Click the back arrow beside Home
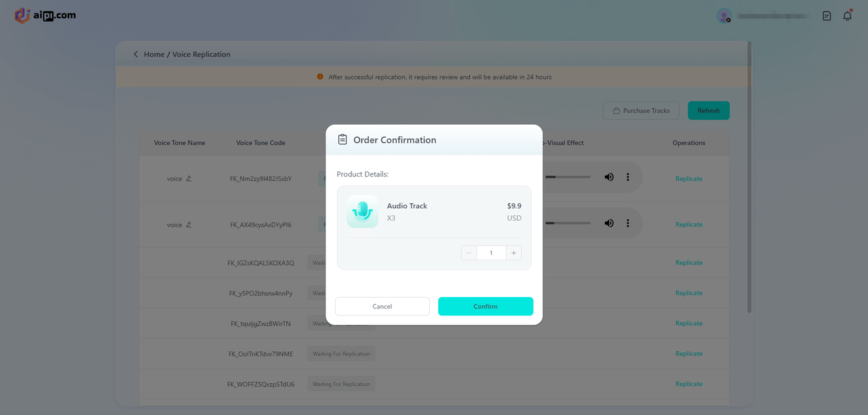This screenshot has width=868, height=415. tap(136, 54)
